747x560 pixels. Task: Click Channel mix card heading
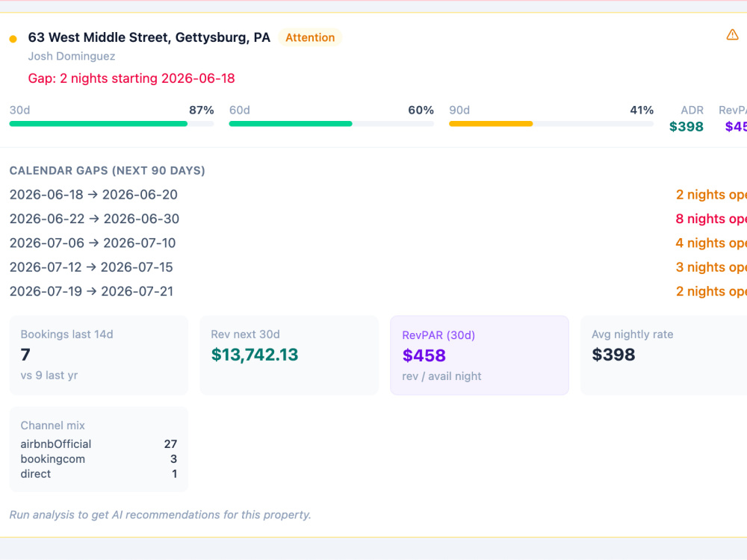click(52, 426)
